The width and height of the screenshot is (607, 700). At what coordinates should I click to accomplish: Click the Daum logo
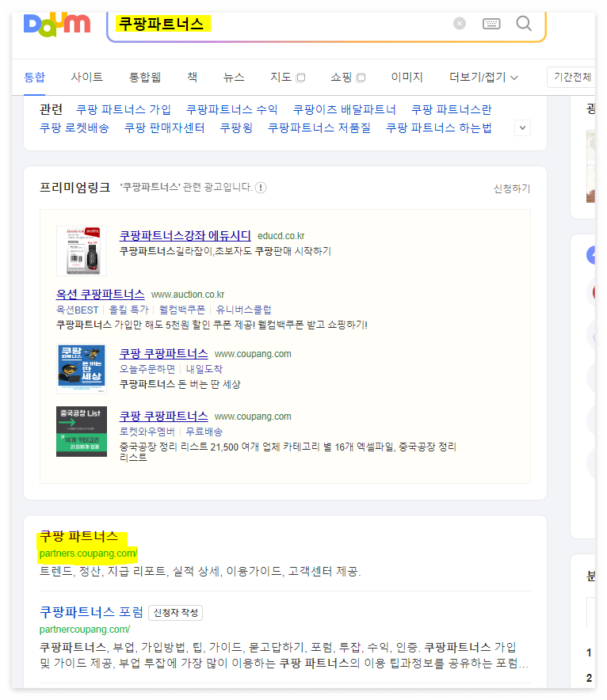pyautogui.click(x=57, y=25)
